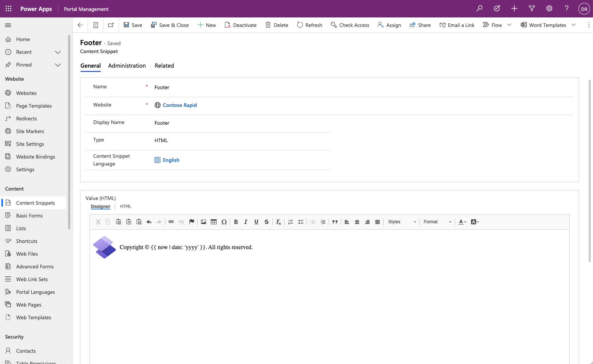Switch to the Related tab
Viewport: 593px width, 364px height.
(164, 66)
